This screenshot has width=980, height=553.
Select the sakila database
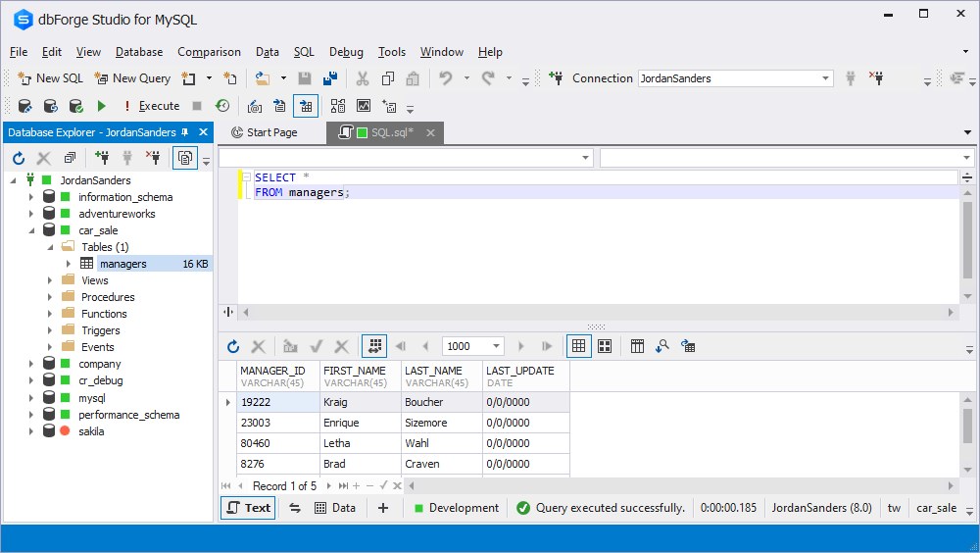[91, 431]
